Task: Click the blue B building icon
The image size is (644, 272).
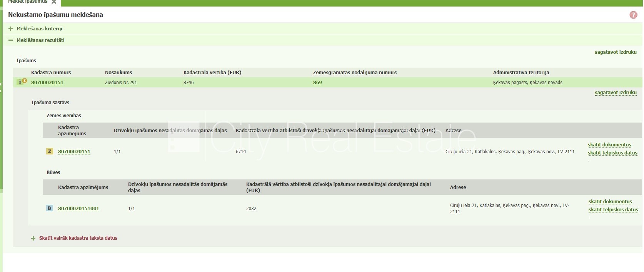Action: (50, 208)
